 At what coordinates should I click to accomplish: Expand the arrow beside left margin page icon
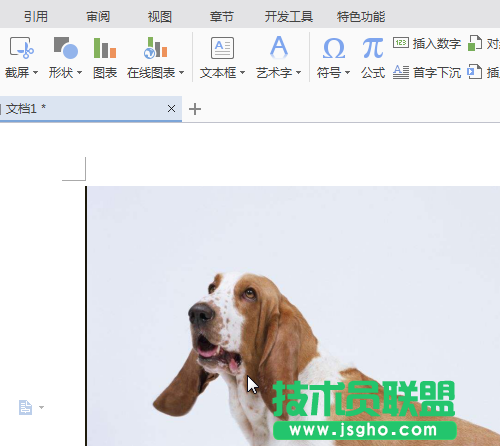point(41,407)
